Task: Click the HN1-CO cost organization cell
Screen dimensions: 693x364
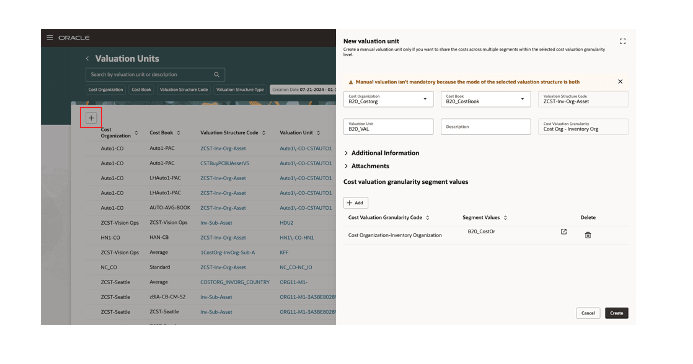Action: pyautogui.click(x=110, y=238)
